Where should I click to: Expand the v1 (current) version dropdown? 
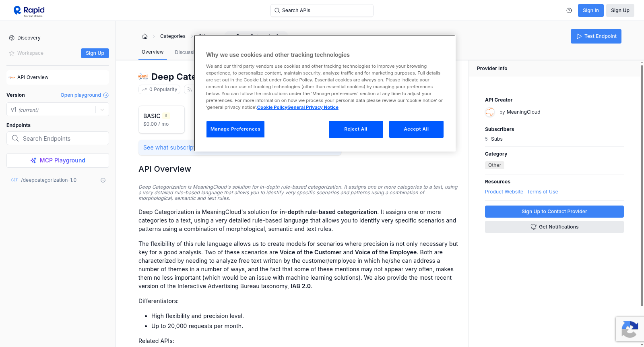click(58, 110)
